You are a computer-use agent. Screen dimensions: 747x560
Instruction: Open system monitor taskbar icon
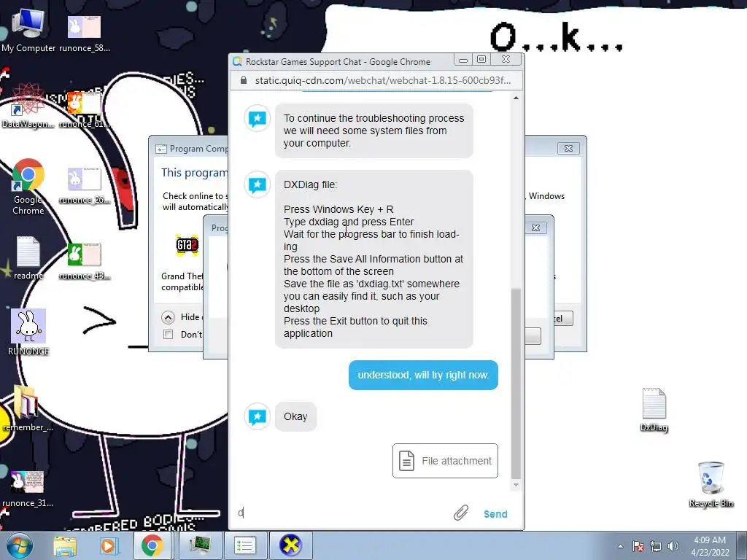[200, 545]
